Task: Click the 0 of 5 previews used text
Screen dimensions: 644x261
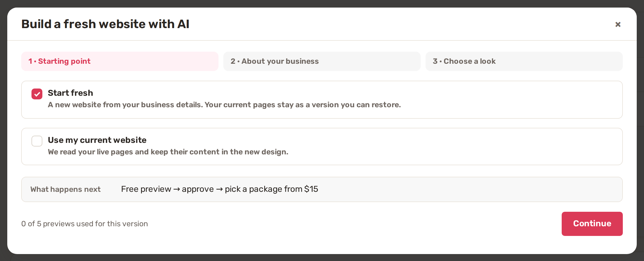Action: 84,224
